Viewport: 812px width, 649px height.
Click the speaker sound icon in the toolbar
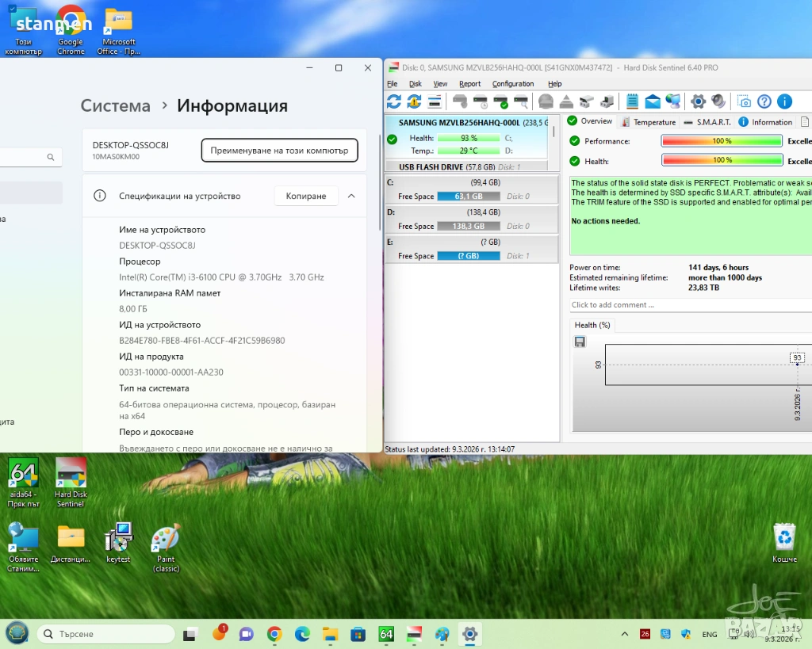(x=718, y=101)
